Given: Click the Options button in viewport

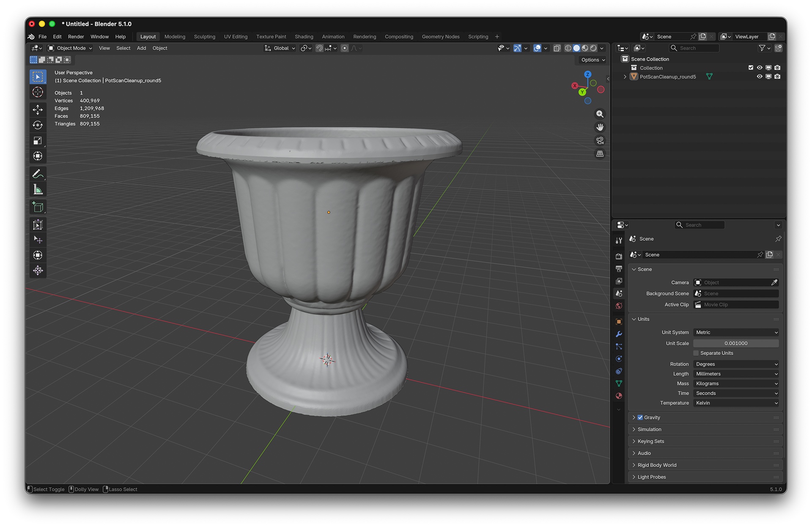Looking at the screenshot, I should (x=593, y=60).
